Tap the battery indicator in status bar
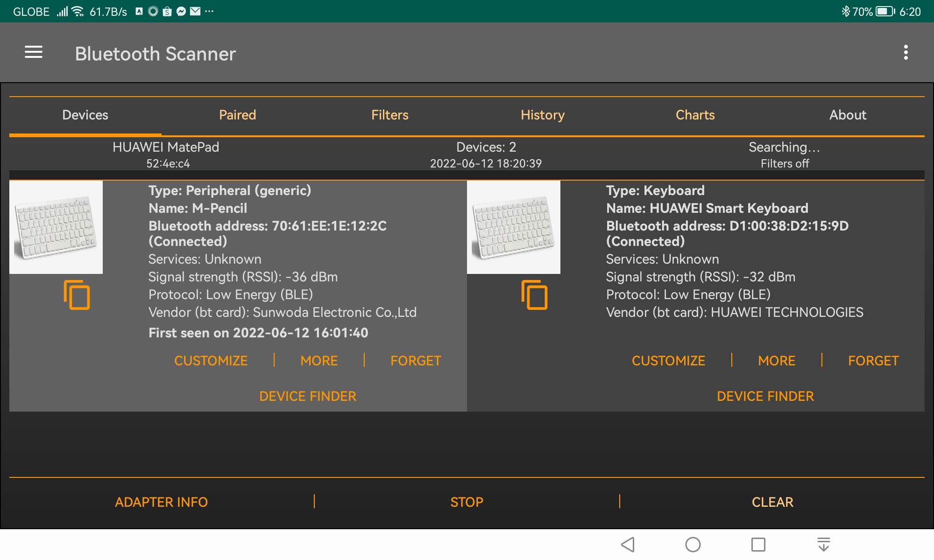Viewport: 934px width, 560px height. click(885, 11)
